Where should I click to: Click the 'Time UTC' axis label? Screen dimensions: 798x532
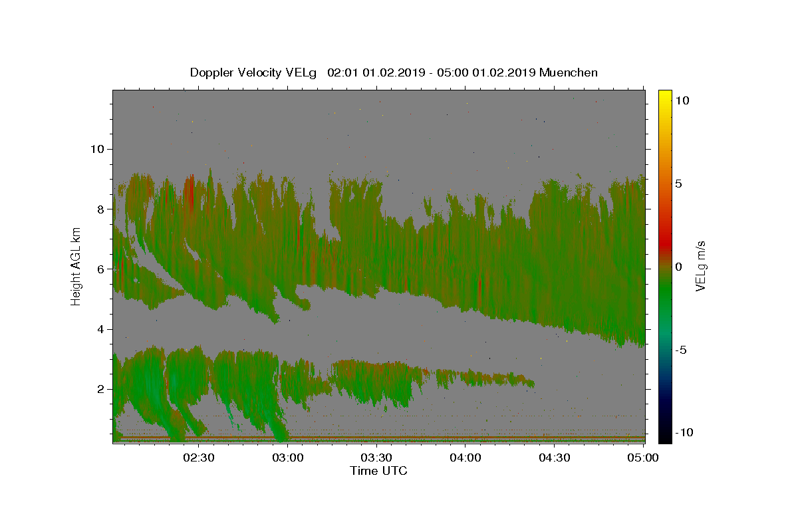tap(378, 471)
